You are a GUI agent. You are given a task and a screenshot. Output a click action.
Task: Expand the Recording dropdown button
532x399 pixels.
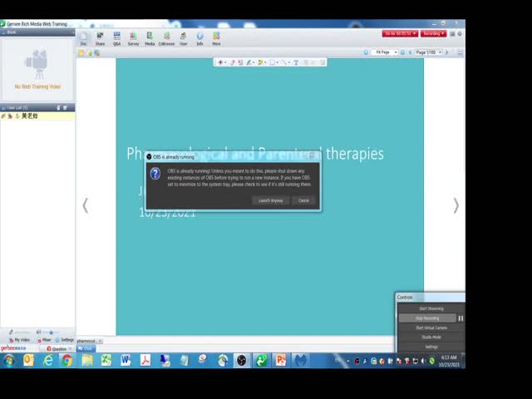433,33
